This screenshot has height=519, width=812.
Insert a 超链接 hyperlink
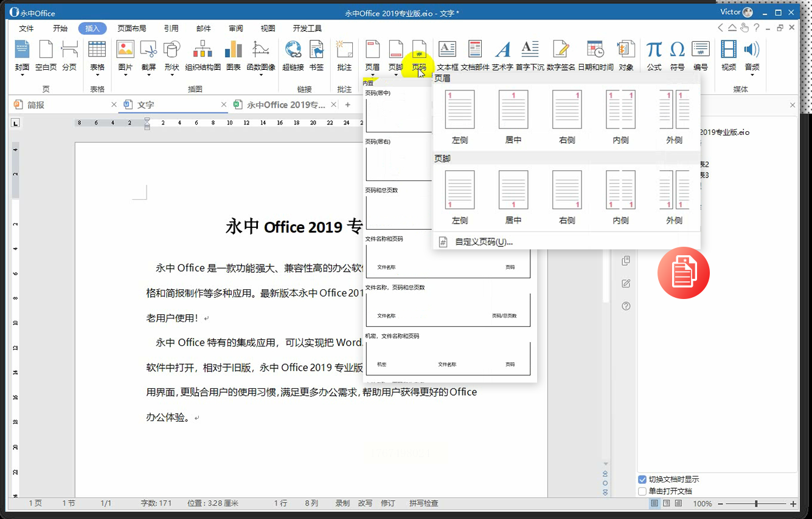pos(293,50)
